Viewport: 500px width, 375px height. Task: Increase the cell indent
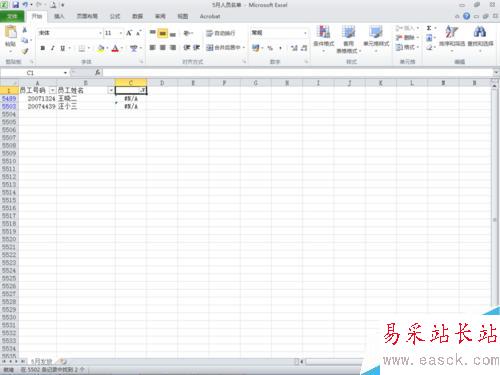point(197,48)
